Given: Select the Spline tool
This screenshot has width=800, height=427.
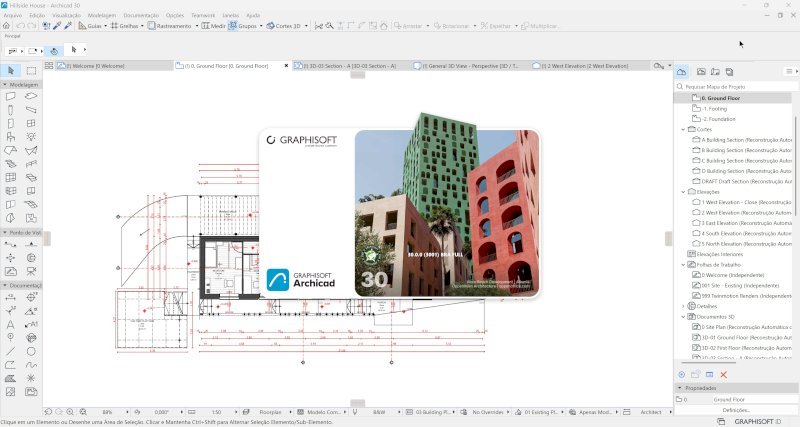Looking at the screenshot, I should pos(31,365).
